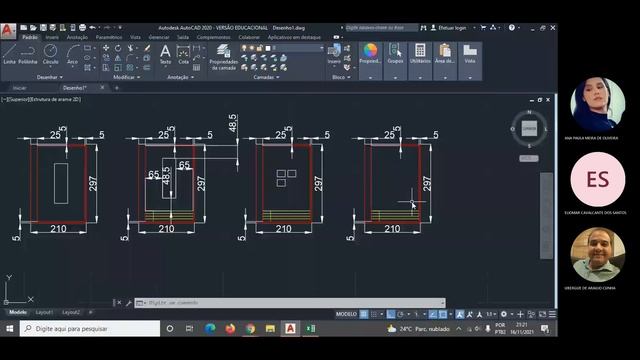The height and width of the screenshot is (360, 640).
Task: Toggle polar tracking in status bar
Action: (x=400, y=314)
